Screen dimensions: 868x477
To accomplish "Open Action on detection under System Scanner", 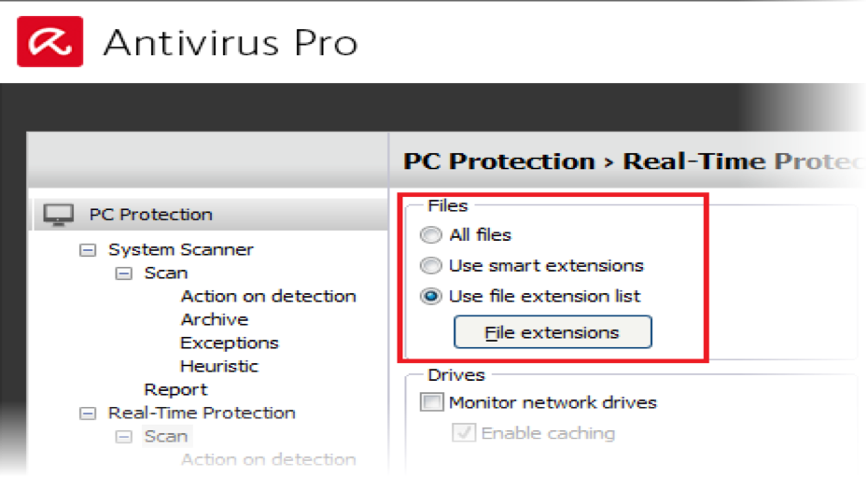I will pyautogui.click(x=268, y=296).
